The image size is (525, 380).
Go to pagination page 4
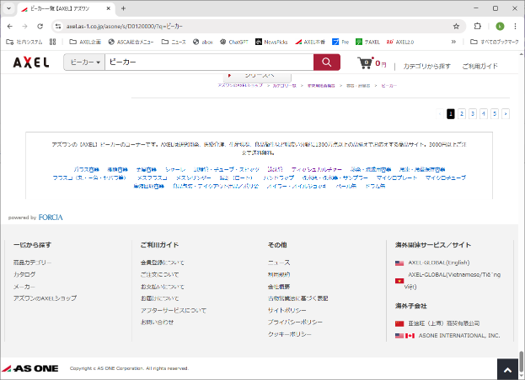tap(483, 114)
